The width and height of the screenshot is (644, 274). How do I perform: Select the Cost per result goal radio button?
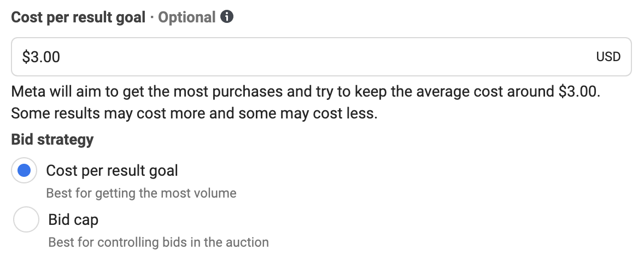point(24,170)
